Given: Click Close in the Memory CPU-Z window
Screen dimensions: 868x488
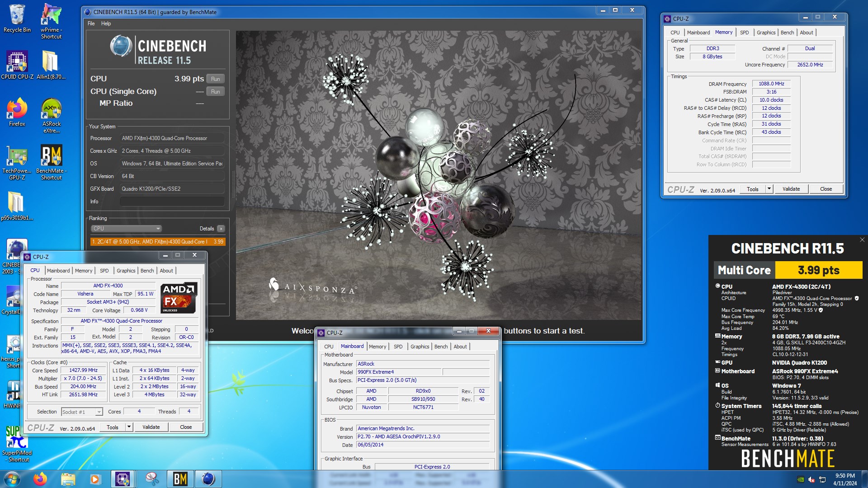Looking at the screenshot, I should (x=826, y=189).
